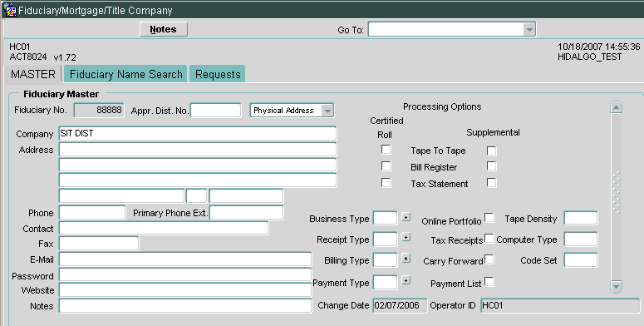The image size is (644, 326).
Task: Enable Certified Roll Tape To Tape checkbox
Action: (386, 150)
